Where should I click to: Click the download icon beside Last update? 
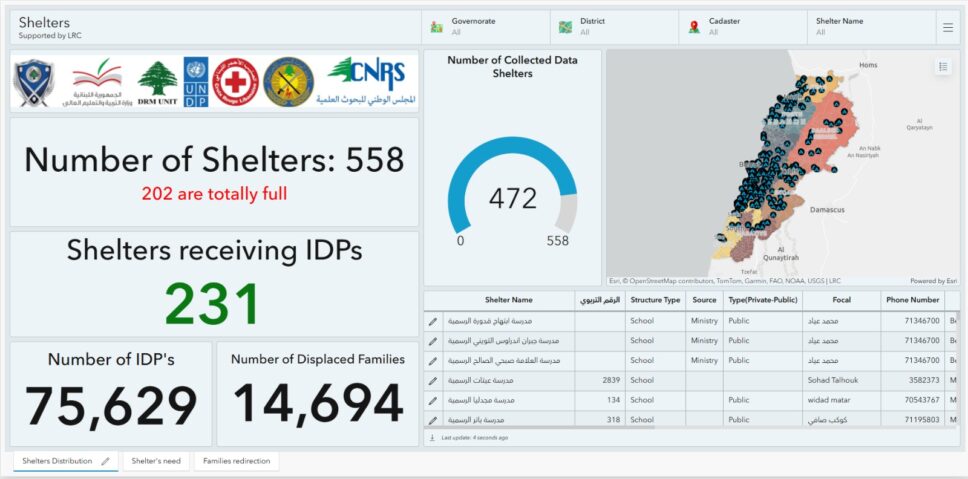pyautogui.click(x=433, y=438)
